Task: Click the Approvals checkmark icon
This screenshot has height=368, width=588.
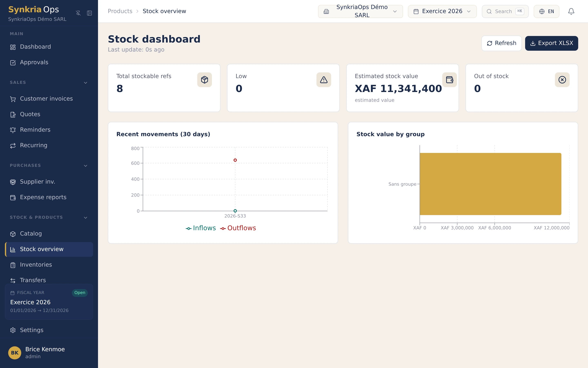Action: point(13,63)
